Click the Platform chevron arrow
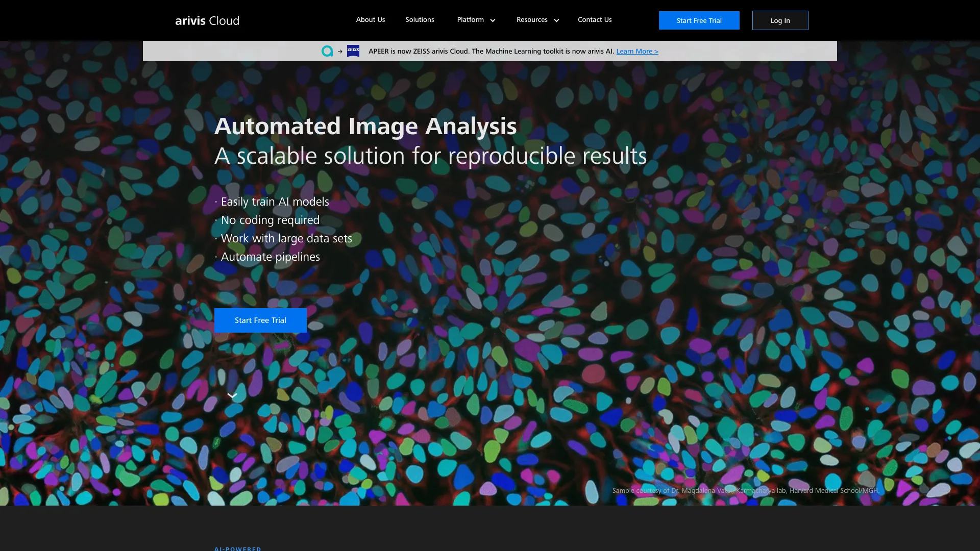 pyautogui.click(x=492, y=21)
